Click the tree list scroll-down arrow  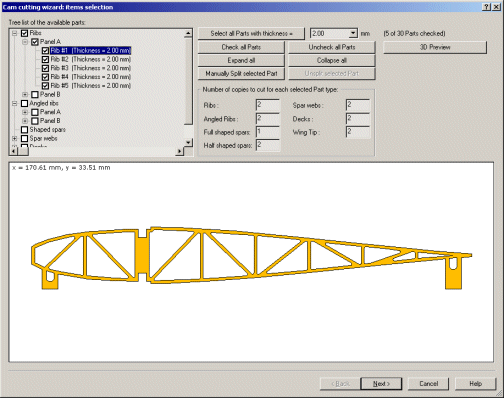click(x=188, y=143)
